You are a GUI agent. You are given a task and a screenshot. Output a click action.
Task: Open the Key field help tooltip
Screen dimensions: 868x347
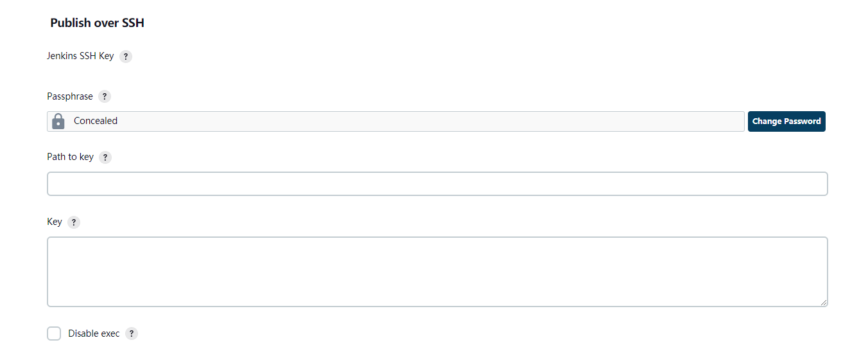pos(74,222)
